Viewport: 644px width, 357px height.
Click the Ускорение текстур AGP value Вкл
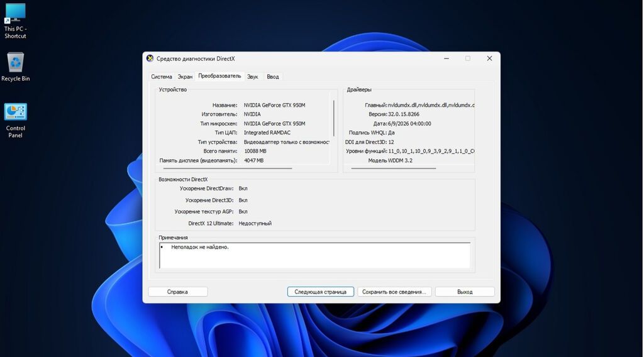tap(243, 212)
